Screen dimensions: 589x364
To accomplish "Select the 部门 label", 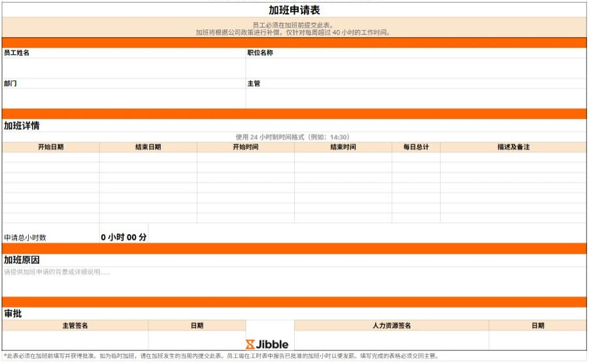I will 10,84.
